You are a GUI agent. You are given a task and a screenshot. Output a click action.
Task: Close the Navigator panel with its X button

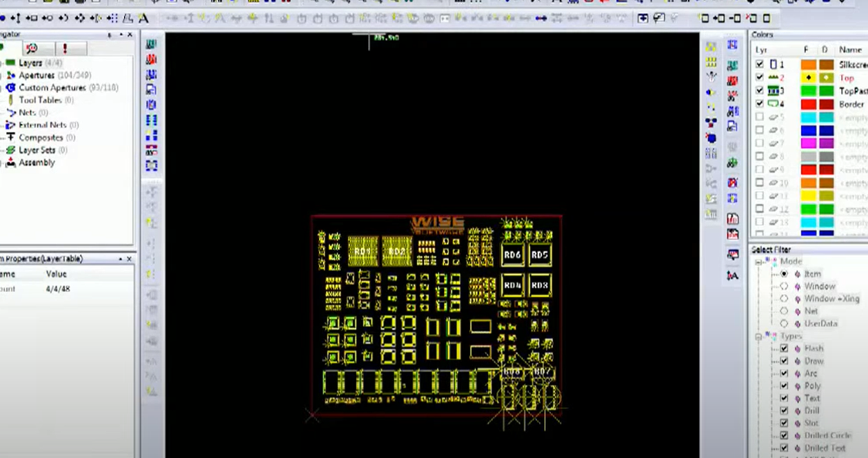[x=130, y=34]
